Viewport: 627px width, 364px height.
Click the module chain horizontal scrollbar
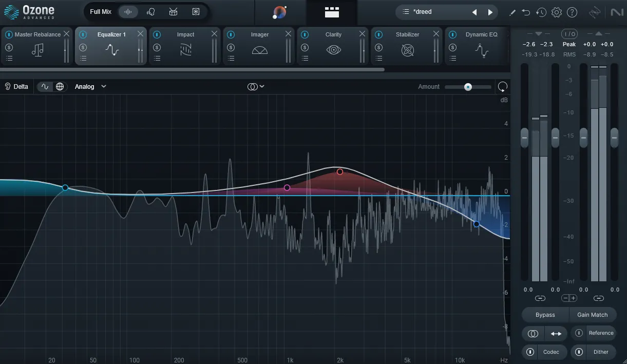click(192, 69)
